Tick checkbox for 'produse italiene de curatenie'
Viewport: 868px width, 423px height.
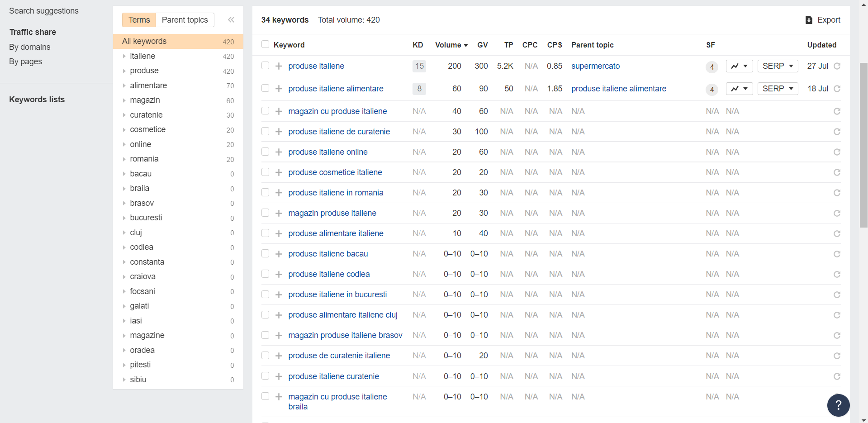point(265,131)
